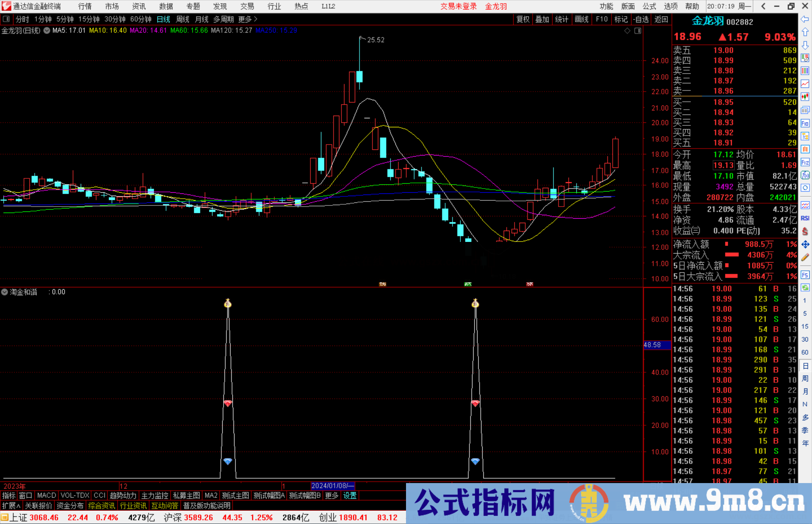Toggle 复权 price adjustment mode
Image resolution: width=812 pixels, height=524 pixels.
coord(523,19)
